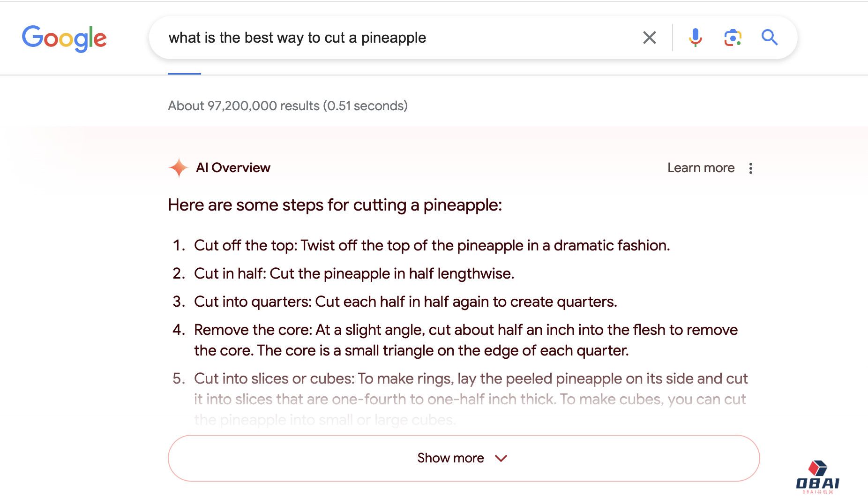
Task: Start a voice search with the microphone
Action: point(695,38)
